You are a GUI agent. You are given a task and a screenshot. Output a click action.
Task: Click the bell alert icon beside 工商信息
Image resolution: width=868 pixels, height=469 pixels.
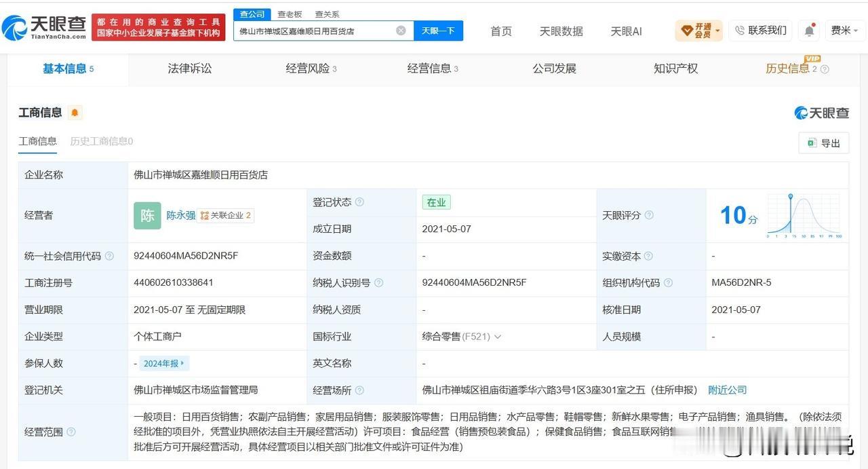pyautogui.click(x=75, y=113)
